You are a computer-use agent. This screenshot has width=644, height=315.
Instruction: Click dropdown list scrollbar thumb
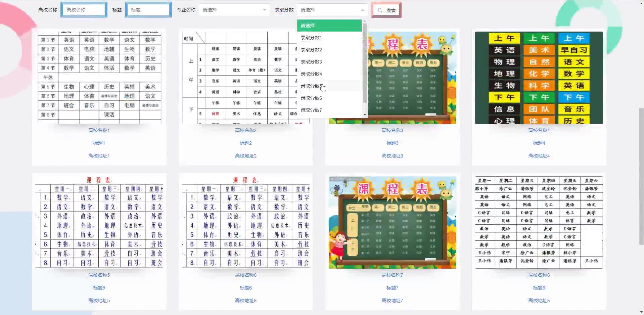coord(365,63)
